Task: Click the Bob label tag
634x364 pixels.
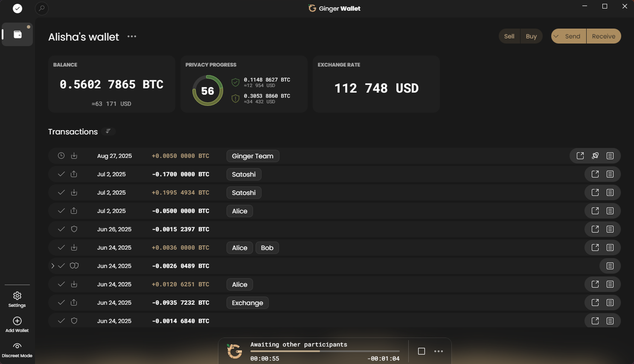Action: 267,248
